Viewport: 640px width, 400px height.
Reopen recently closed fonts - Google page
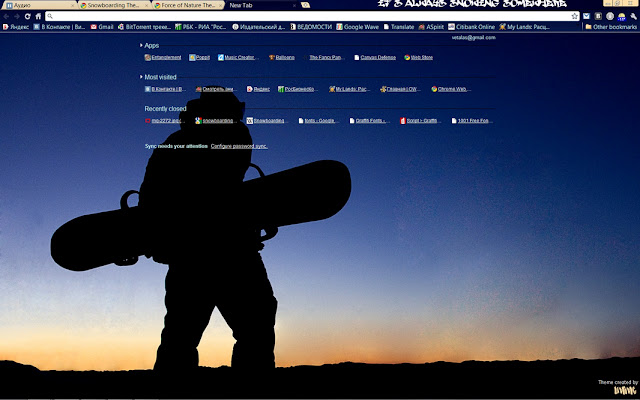click(318, 121)
